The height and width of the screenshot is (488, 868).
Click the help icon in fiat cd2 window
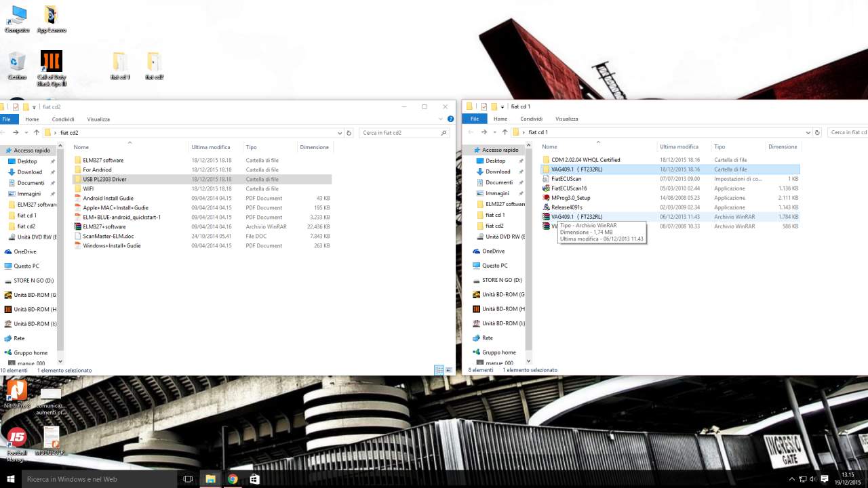pos(450,119)
